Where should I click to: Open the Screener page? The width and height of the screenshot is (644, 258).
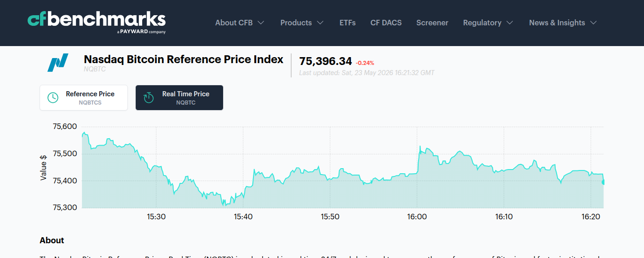point(432,23)
